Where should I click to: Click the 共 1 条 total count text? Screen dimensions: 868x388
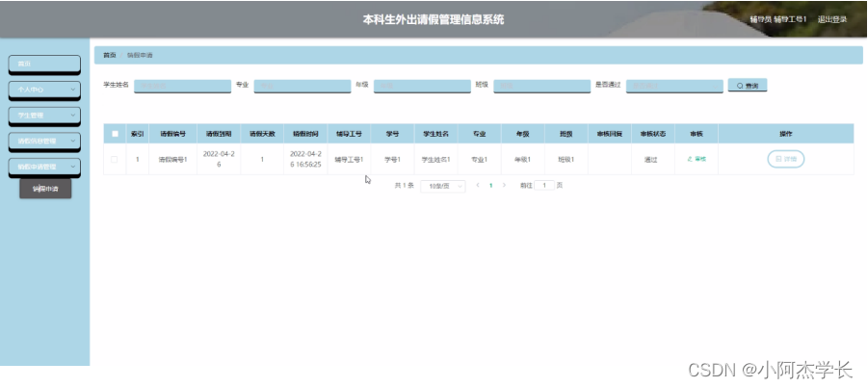click(x=404, y=186)
